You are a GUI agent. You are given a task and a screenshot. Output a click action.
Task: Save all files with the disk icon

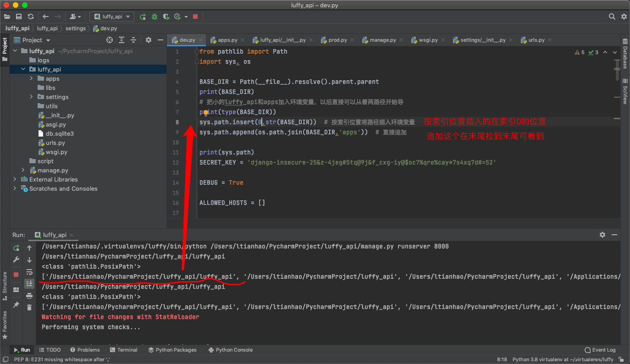point(19,17)
